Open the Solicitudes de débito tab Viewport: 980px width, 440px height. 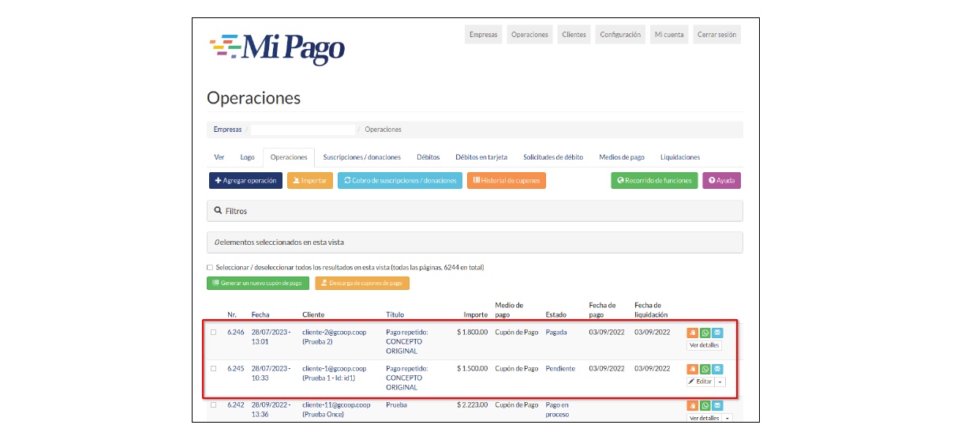click(x=553, y=157)
